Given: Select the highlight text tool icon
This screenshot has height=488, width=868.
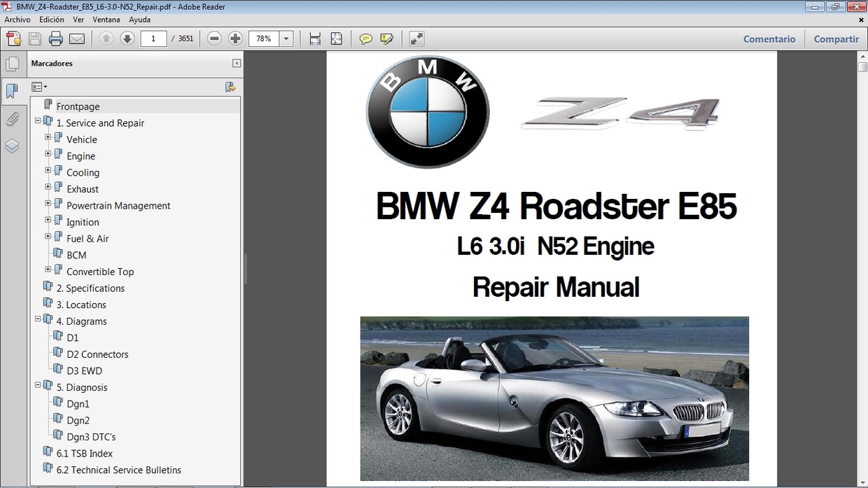Looking at the screenshot, I should pyautogui.click(x=386, y=39).
